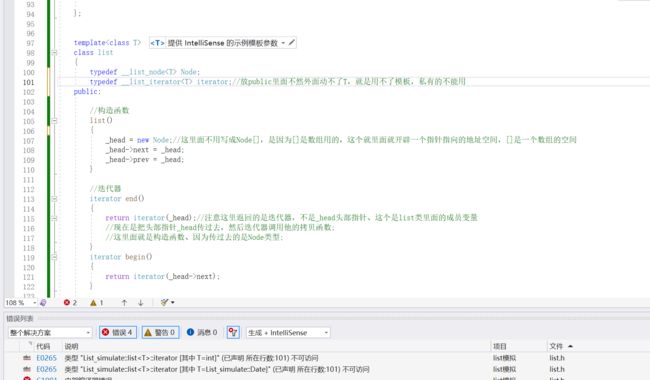Go to next issue with down arrow
The width and height of the screenshot is (650, 380).
pos(141,303)
